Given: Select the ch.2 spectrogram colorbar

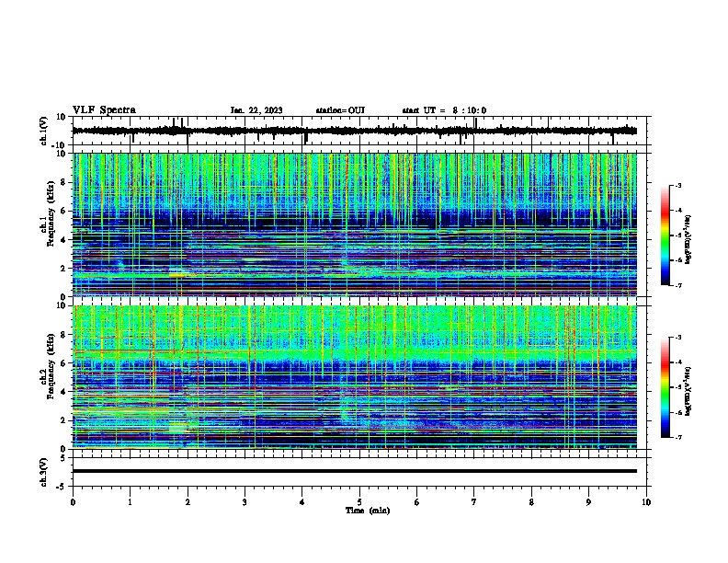Looking at the screenshot, I should [665, 387].
